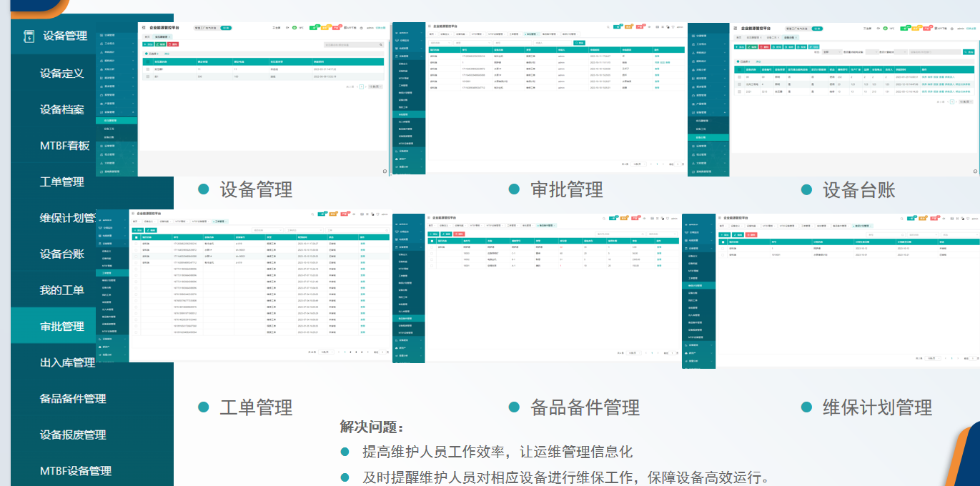980x486 pixels.
Task: Click 工单管理 caption under bottom-left screenshot
Action: point(256,407)
